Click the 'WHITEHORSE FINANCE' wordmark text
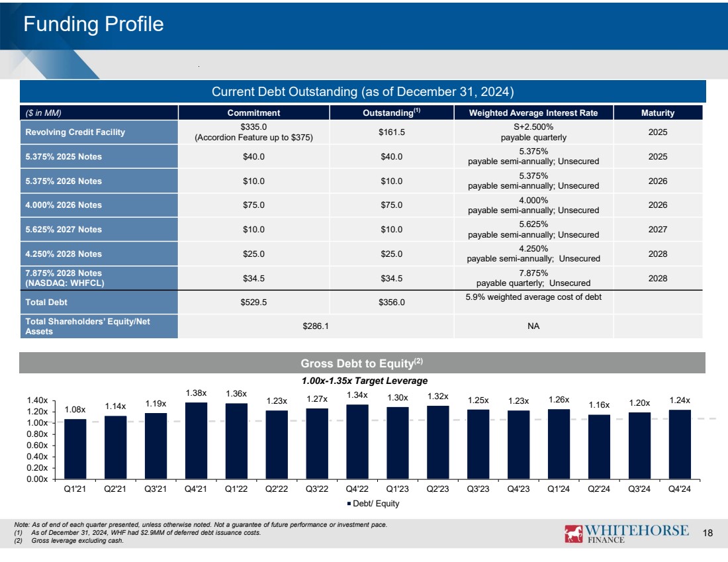Viewport: 728px width, 562px height. pyautogui.click(x=637, y=534)
